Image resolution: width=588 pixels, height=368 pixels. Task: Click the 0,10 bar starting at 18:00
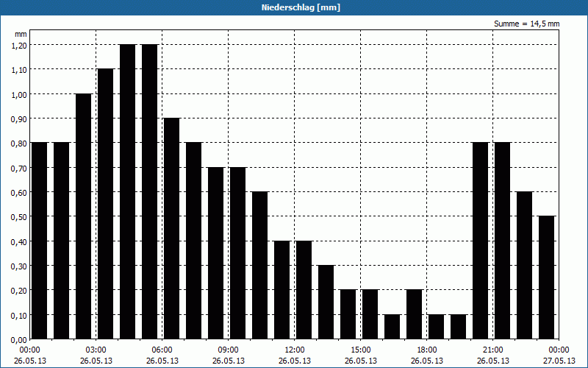click(436, 327)
